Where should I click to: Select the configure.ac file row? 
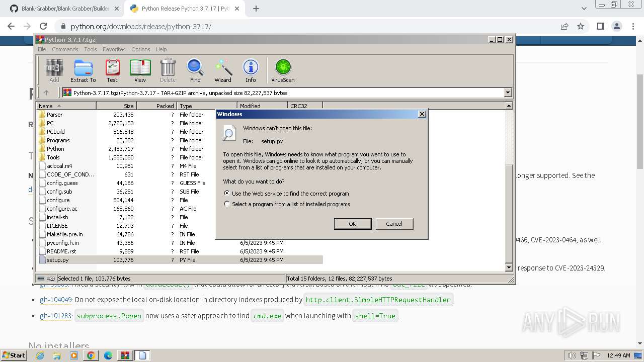click(180, 209)
